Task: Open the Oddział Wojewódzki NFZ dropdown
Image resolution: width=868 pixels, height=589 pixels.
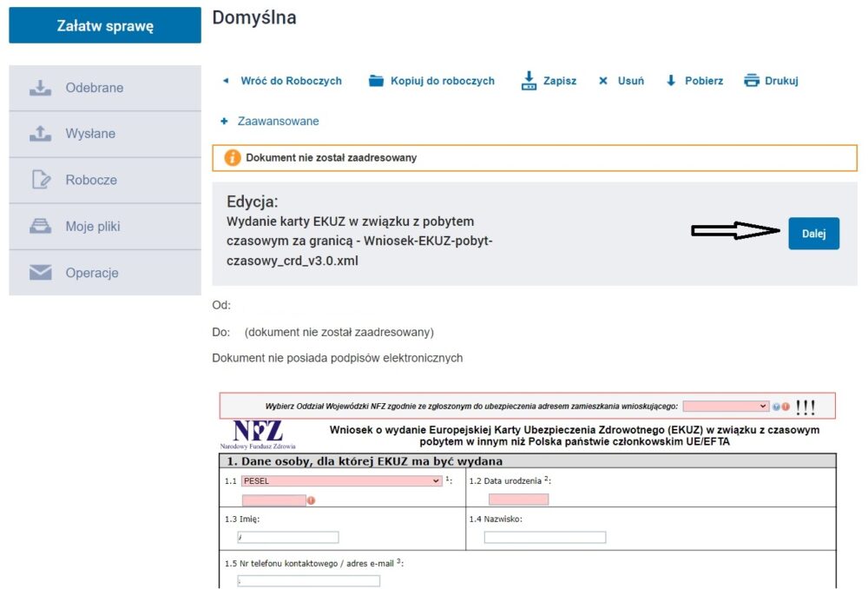Action: point(726,406)
